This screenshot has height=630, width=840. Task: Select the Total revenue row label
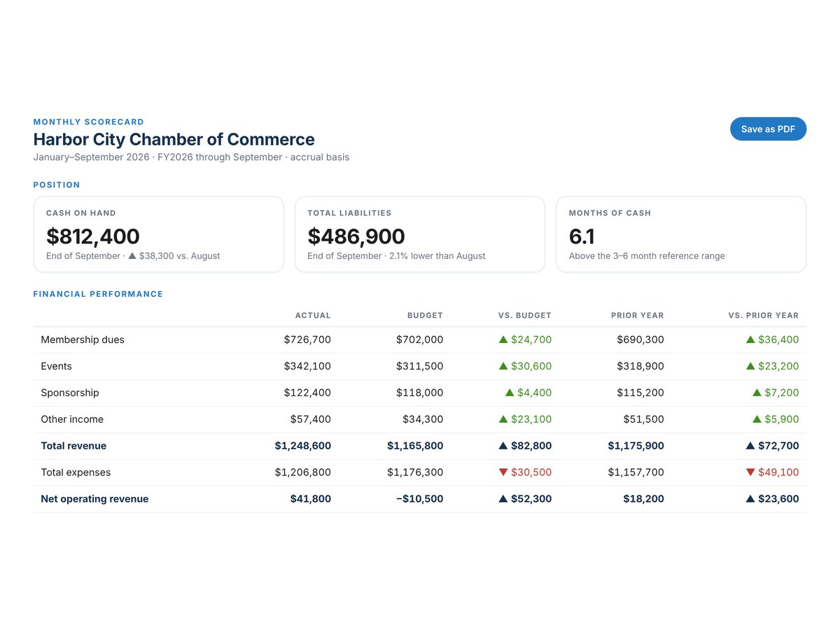[x=73, y=446]
